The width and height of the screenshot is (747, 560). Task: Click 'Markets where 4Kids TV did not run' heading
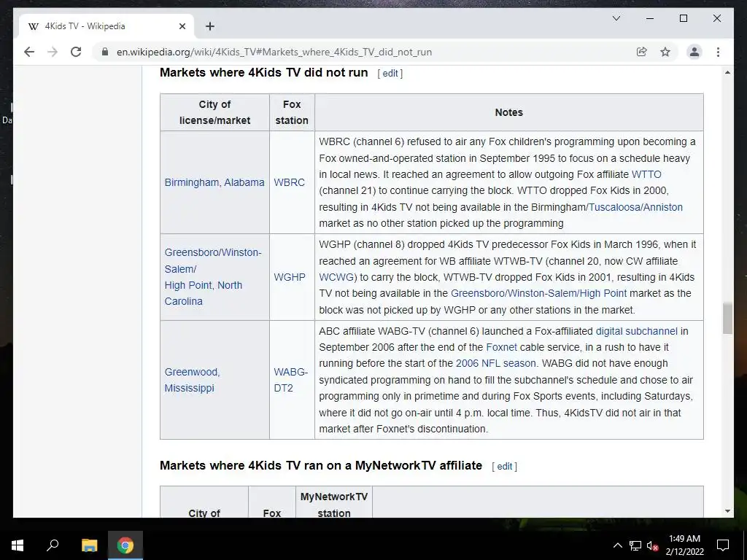click(263, 73)
